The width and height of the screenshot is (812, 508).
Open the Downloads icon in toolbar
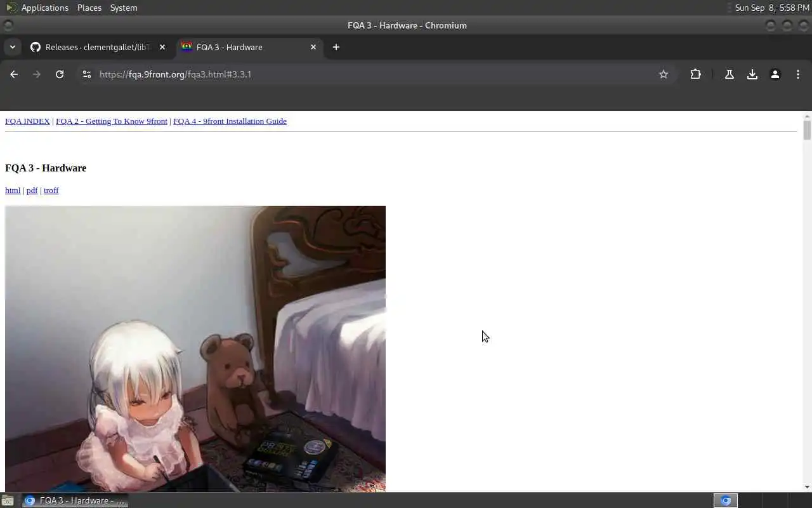click(x=752, y=74)
